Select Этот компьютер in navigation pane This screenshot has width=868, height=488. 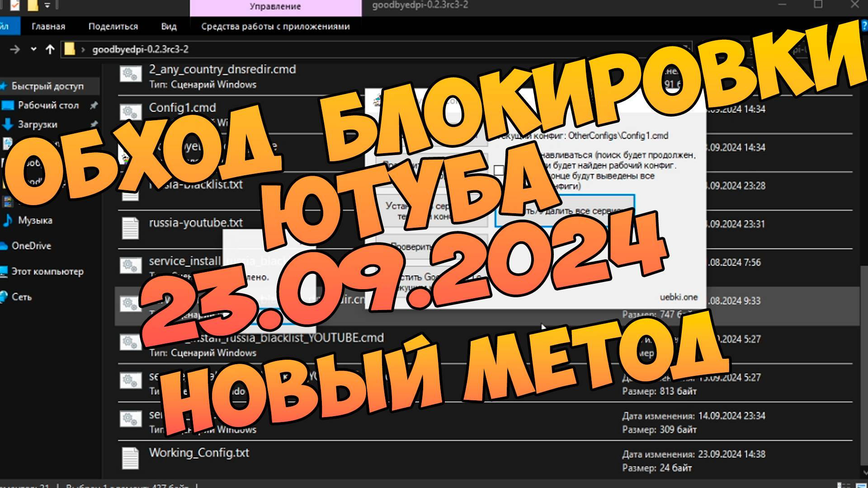click(47, 272)
